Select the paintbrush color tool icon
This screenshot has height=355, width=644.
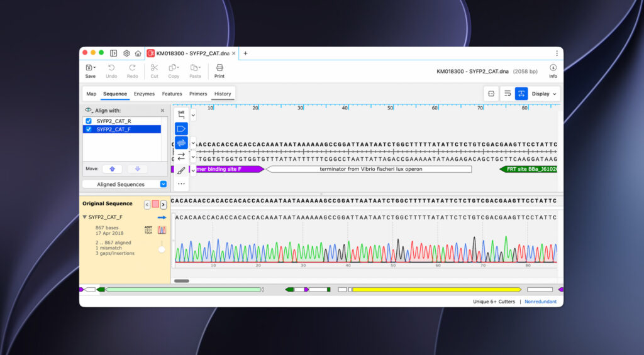[x=181, y=170]
